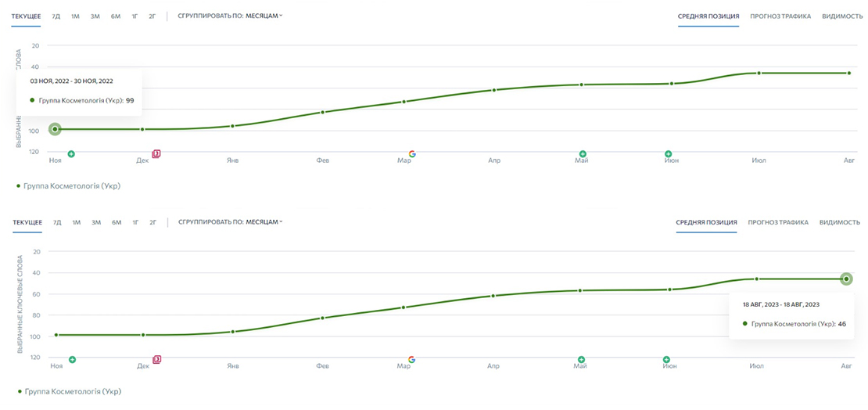
Task: Open the red note icon near Дек in bottom chart
Action: tap(156, 359)
